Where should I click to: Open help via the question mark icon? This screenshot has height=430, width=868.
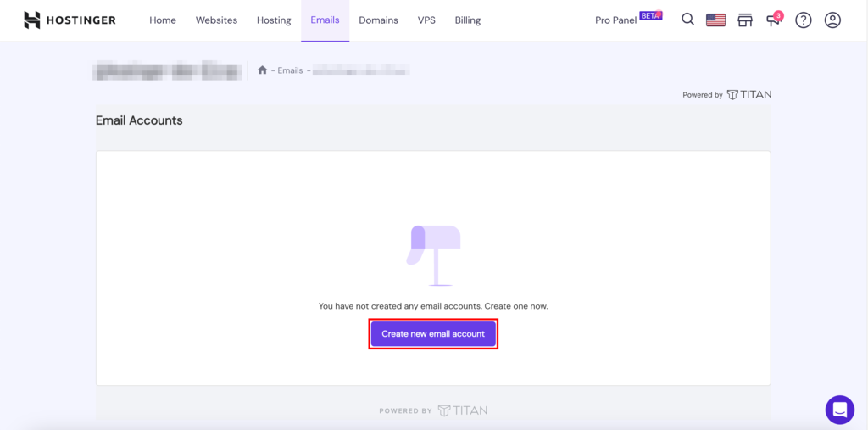point(803,20)
